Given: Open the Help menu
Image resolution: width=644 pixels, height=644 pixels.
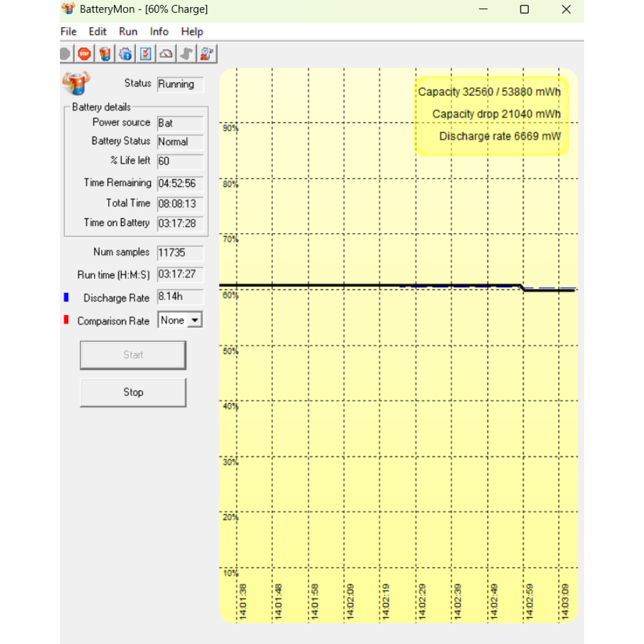Looking at the screenshot, I should pos(192,32).
